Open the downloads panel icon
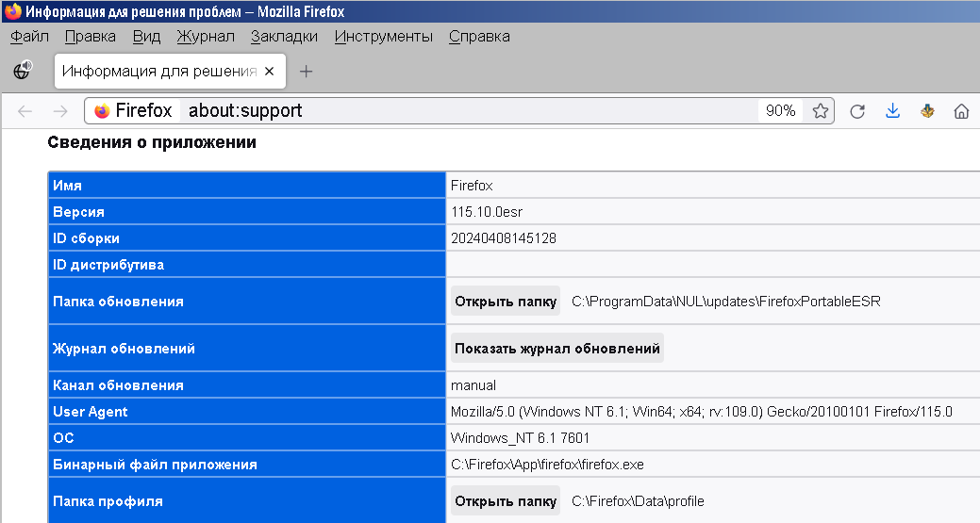The height and width of the screenshot is (523, 980). (892, 111)
